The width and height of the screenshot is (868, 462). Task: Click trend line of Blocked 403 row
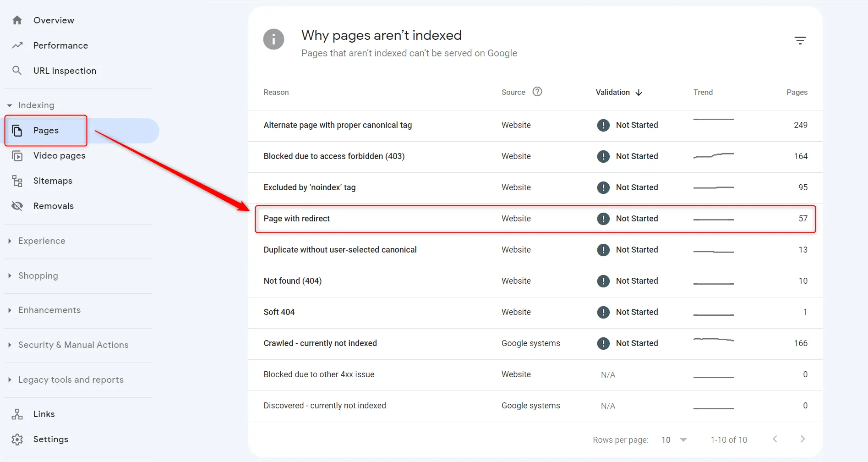click(x=713, y=155)
